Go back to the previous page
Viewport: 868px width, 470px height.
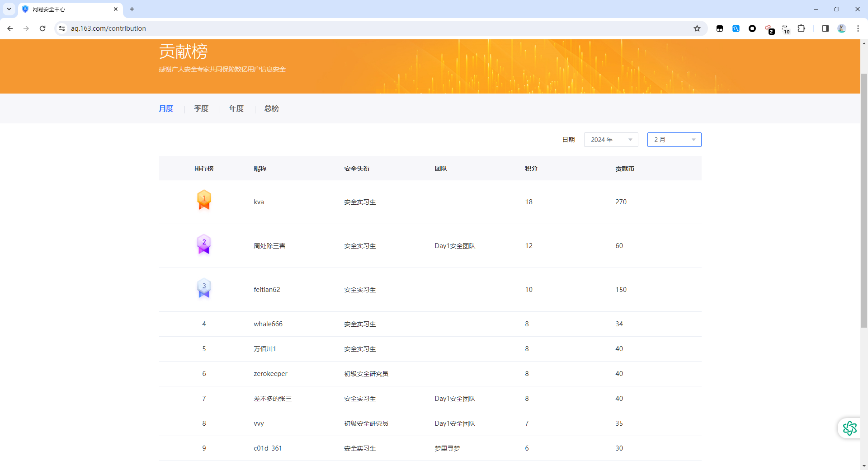coord(10,28)
